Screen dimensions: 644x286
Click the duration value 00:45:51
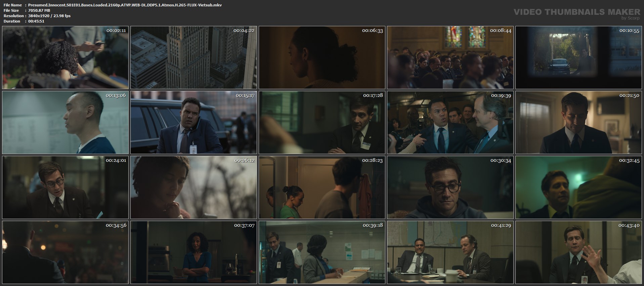(x=36, y=21)
